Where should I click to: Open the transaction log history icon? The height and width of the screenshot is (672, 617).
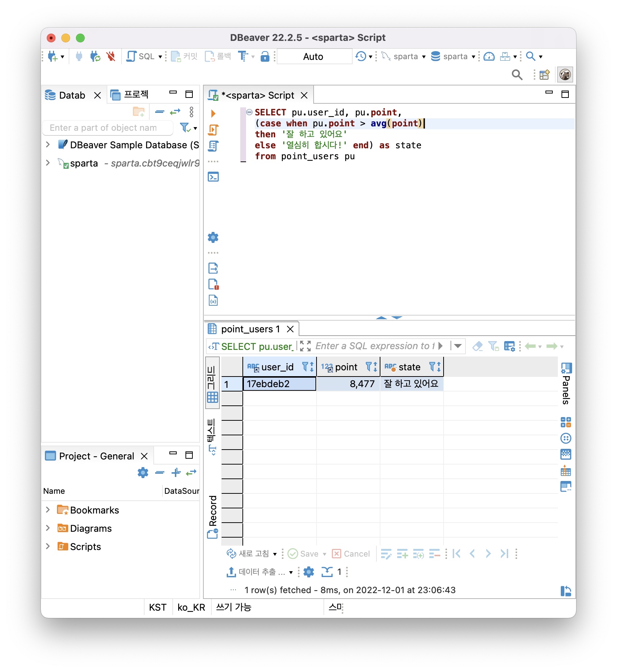tap(361, 57)
